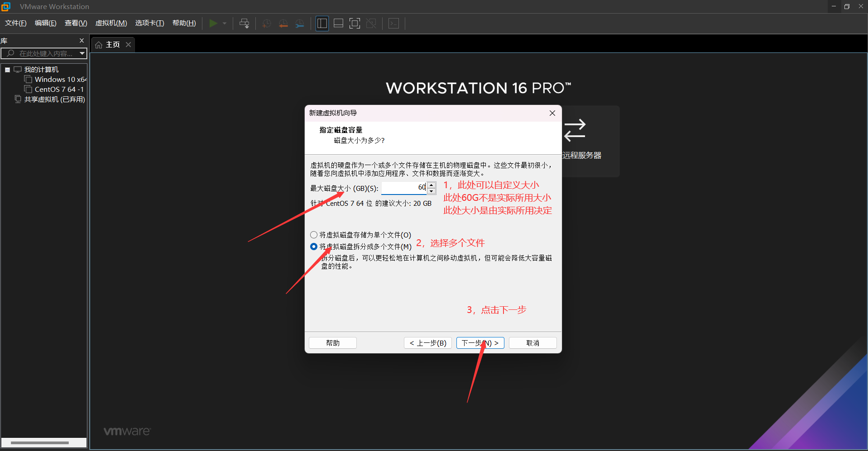
Task: Click the Unity mode icon
Action: coord(371,24)
